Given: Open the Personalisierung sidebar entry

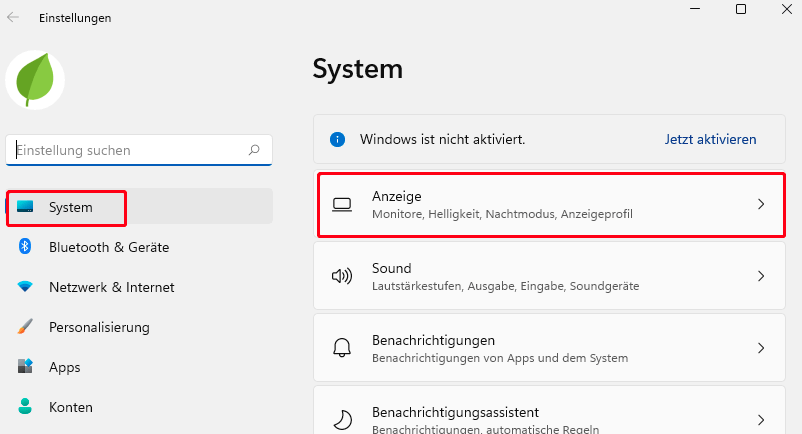Looking at the screenshot, I should point(99,327).
